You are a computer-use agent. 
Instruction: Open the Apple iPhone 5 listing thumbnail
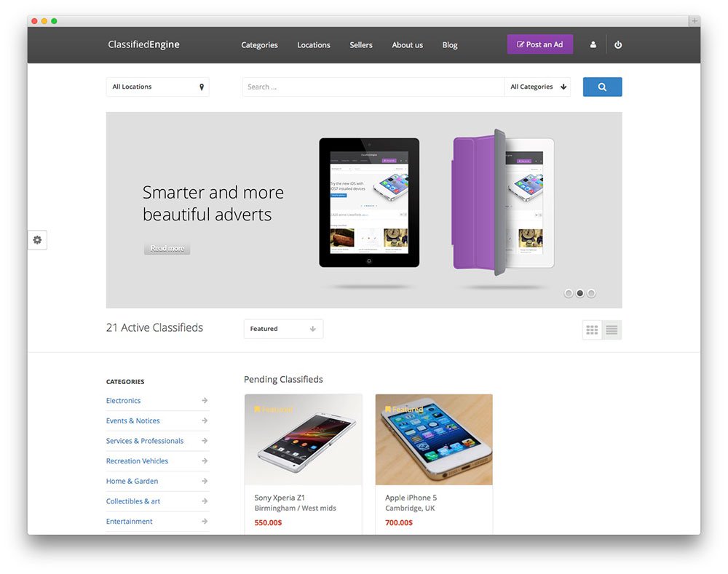coord(434,439)
